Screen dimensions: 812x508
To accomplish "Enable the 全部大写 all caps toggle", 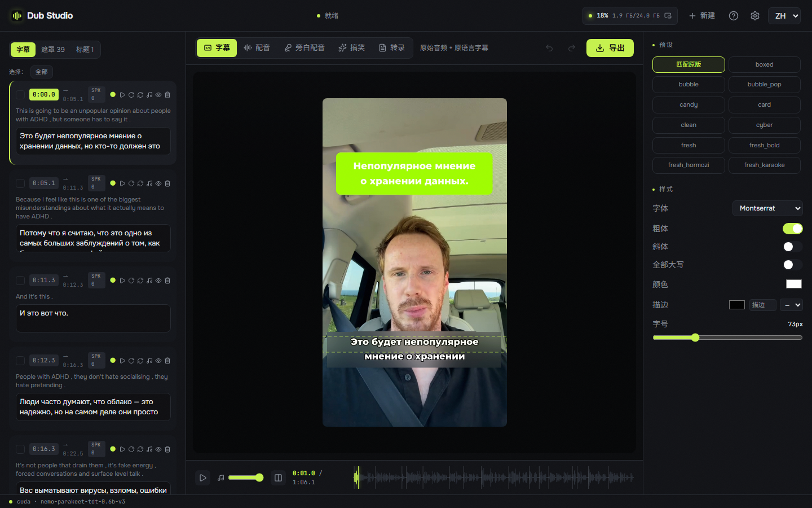I will click(x=792, y=265).
